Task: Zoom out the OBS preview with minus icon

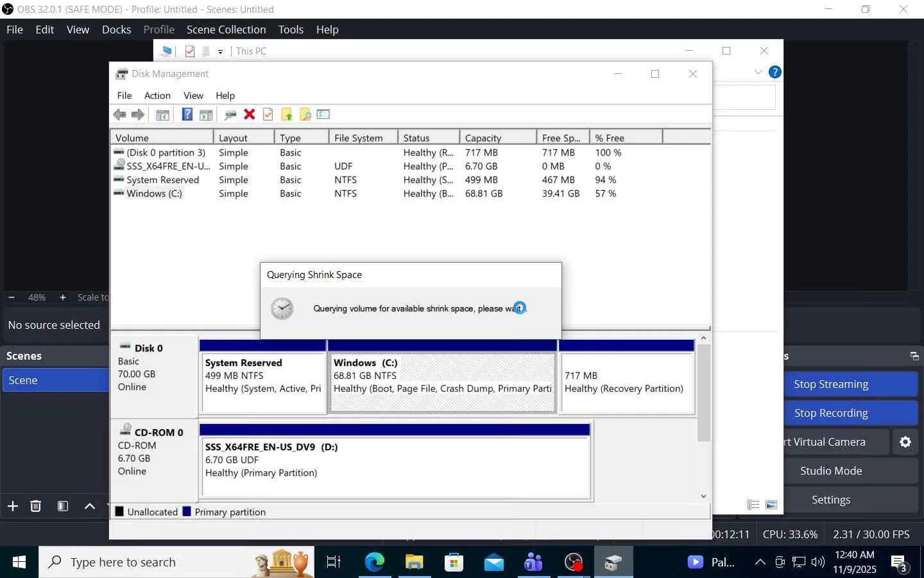Action: [x=12, y=297]
